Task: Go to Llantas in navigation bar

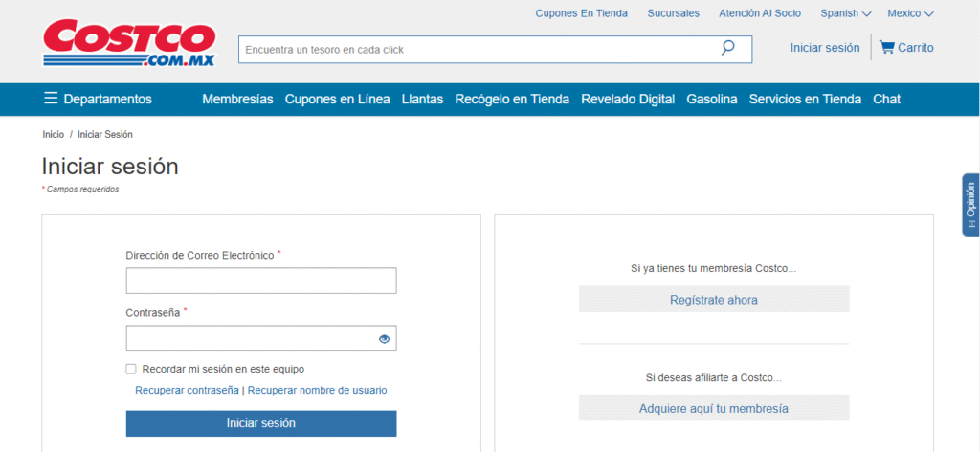Action: point(422,99)
